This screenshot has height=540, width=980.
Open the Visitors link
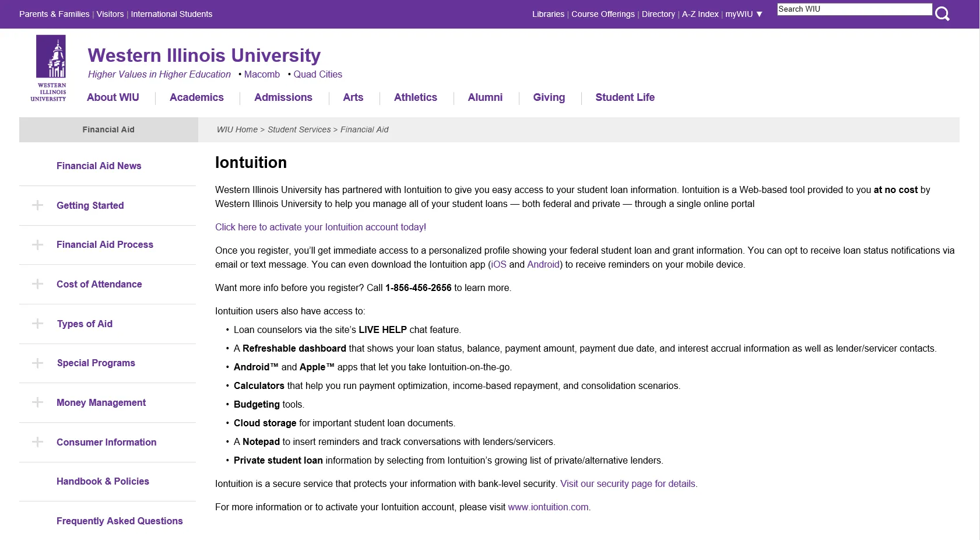point(110,14)
